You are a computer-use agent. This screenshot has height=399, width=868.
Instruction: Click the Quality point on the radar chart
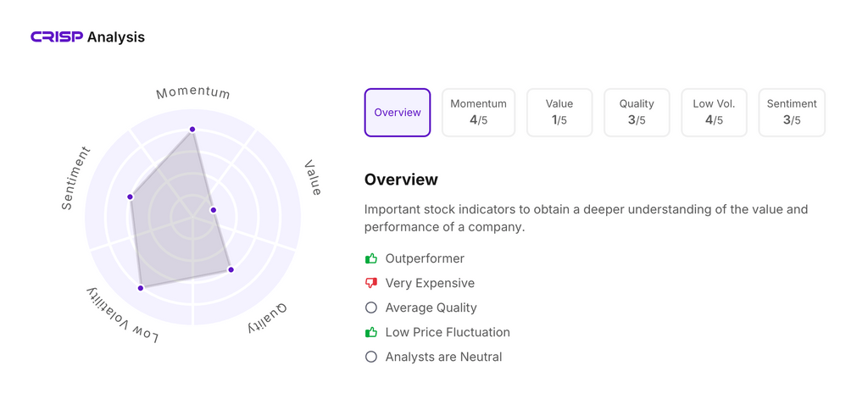click(231, 270)
